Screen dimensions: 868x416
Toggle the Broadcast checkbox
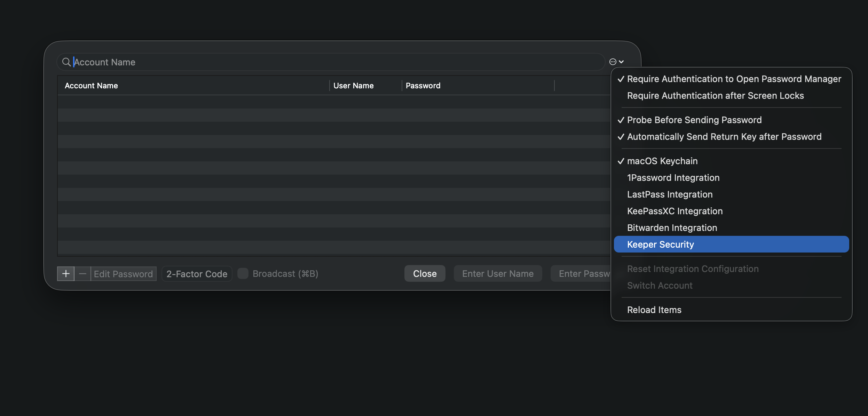[x=243, y=274]
